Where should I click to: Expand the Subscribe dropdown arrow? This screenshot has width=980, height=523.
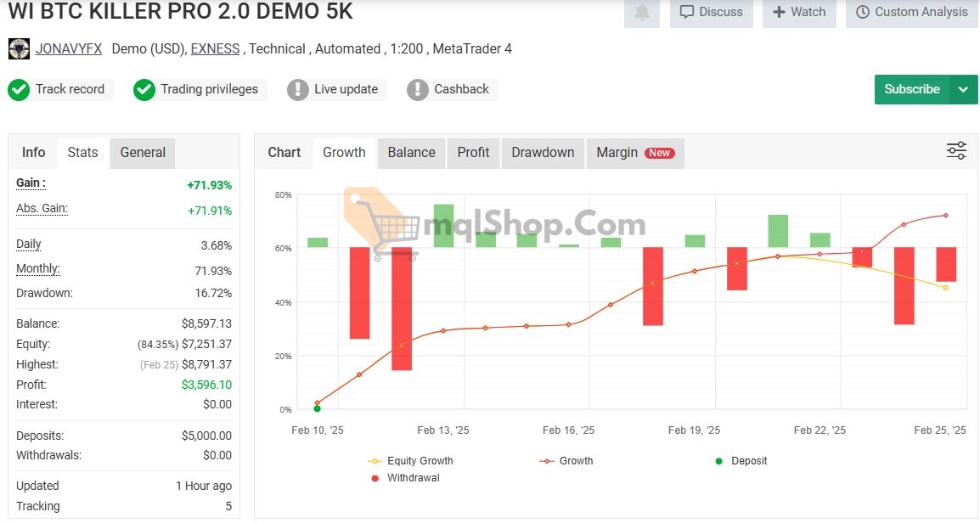click(x=963, y=89)
